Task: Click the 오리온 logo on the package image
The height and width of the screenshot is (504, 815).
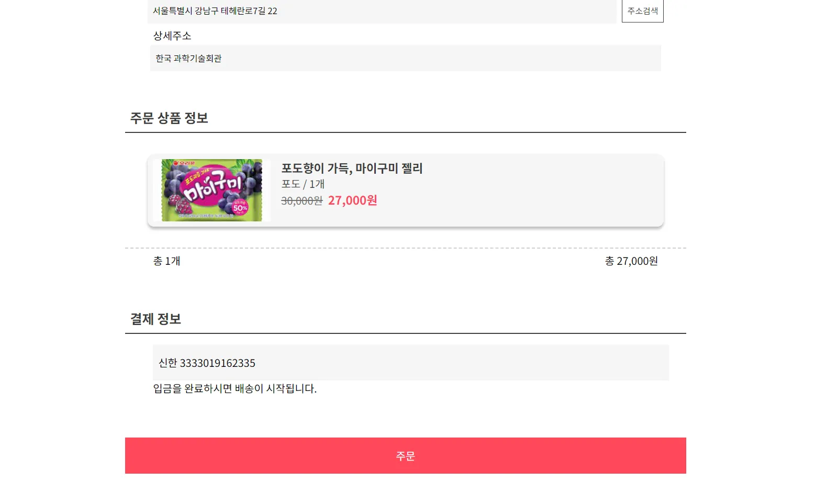Action: (184, 163)
